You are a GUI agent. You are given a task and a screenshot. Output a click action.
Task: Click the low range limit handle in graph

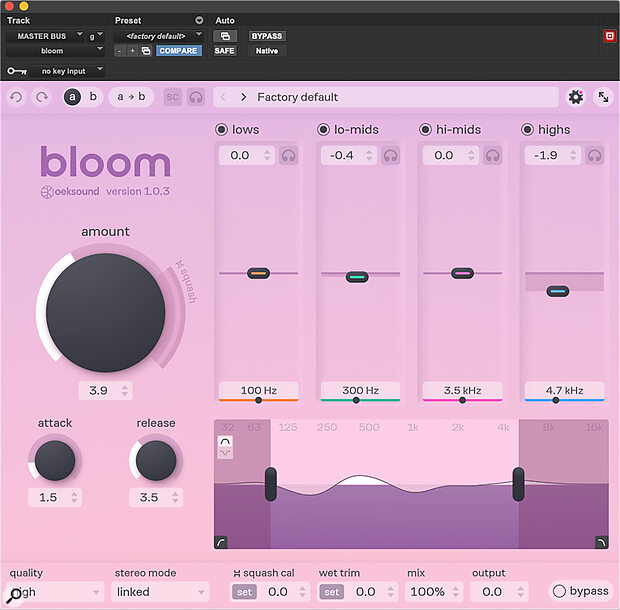coord(271,484)
